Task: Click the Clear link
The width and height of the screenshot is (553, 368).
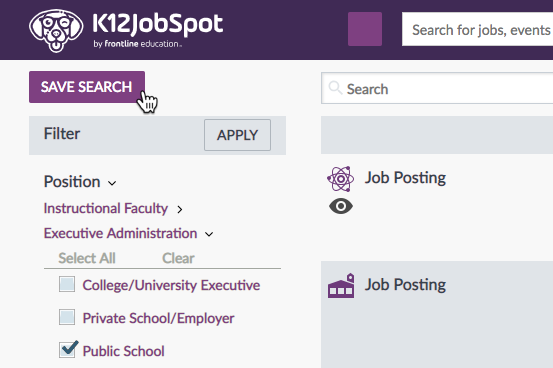Action: [x=178, y=258]
